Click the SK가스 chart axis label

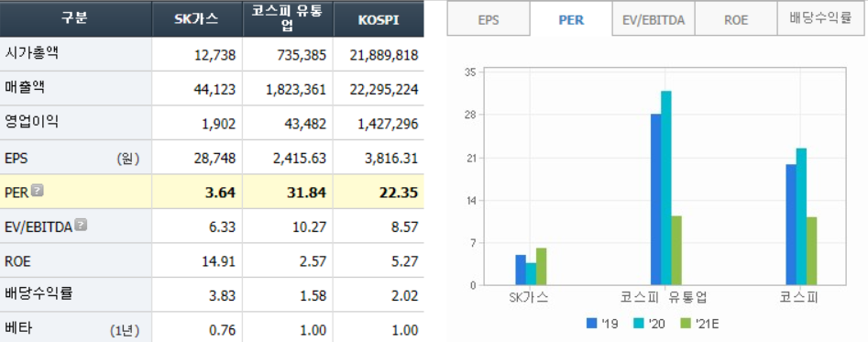coord(529,298)
